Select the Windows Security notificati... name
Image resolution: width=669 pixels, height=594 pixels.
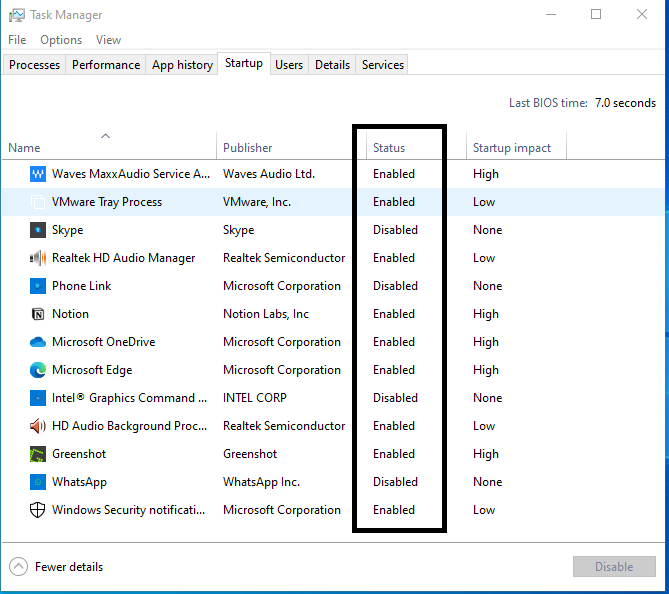pos(128,510)
